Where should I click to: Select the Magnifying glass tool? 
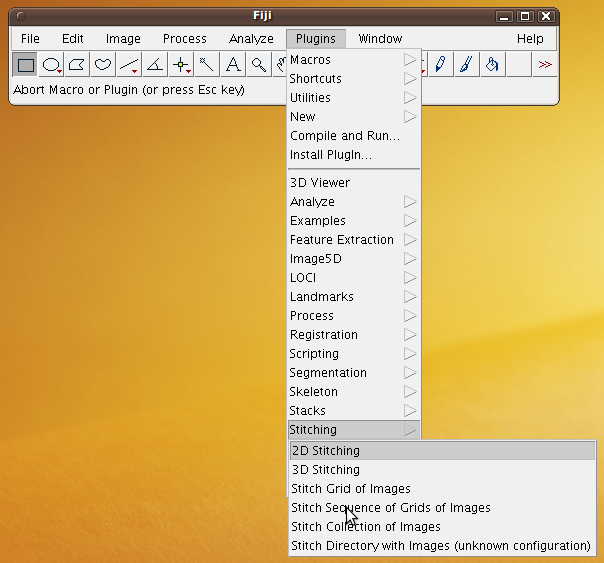[x=259, y=64]
